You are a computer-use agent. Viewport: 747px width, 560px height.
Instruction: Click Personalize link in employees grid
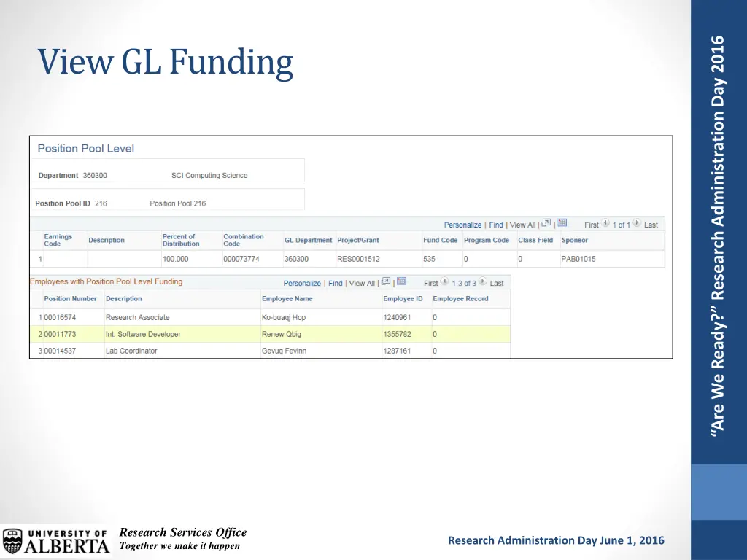(302, 284)
